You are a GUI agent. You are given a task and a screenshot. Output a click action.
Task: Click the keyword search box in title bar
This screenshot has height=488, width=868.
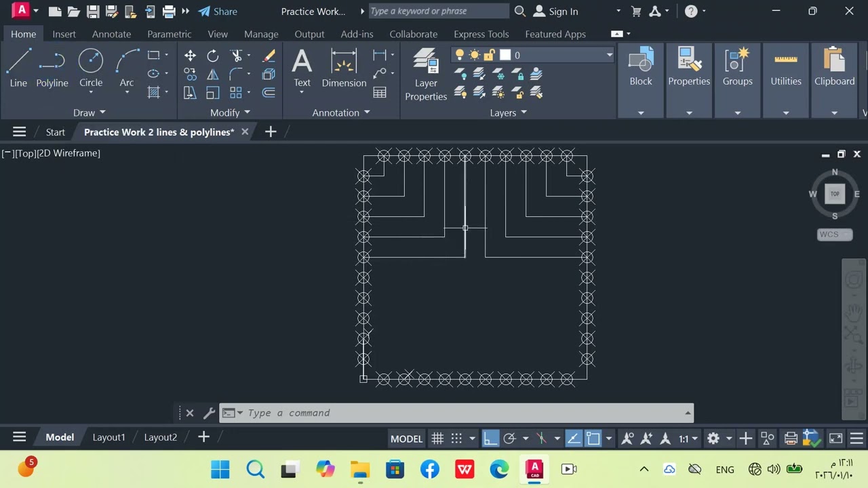point(439,11)
